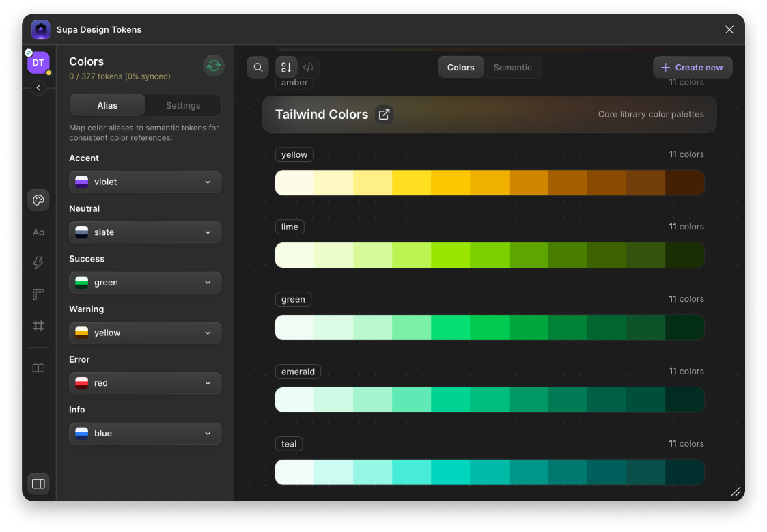Screen dimensions: 767x532
Task: Click the yellow palette name tag
Action: coord(294,154)
